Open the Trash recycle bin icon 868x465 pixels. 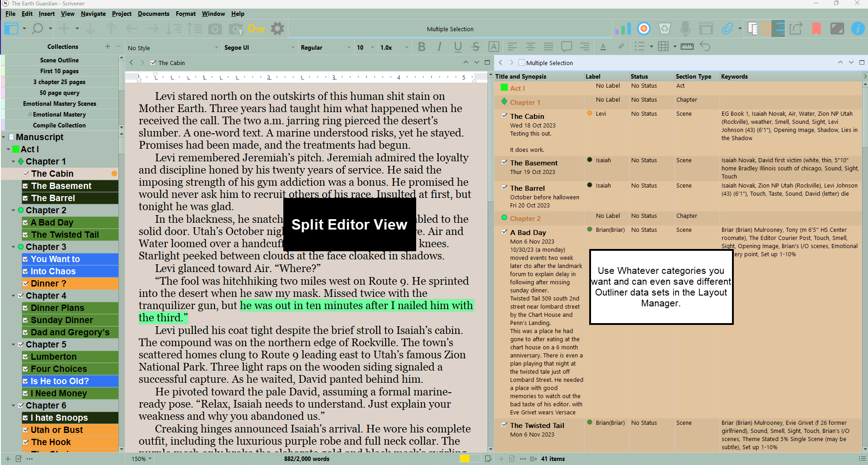pos(665,29)
